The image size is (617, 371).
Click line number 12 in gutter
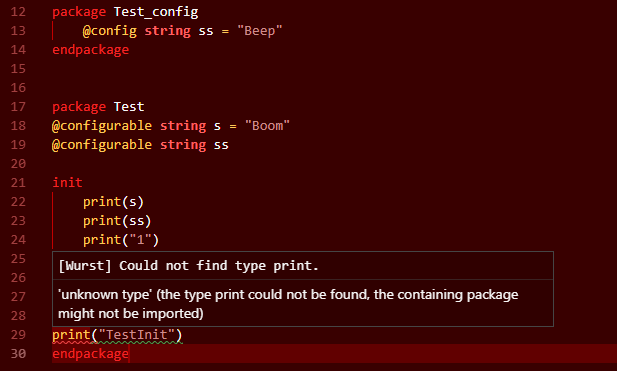[18, 12]
